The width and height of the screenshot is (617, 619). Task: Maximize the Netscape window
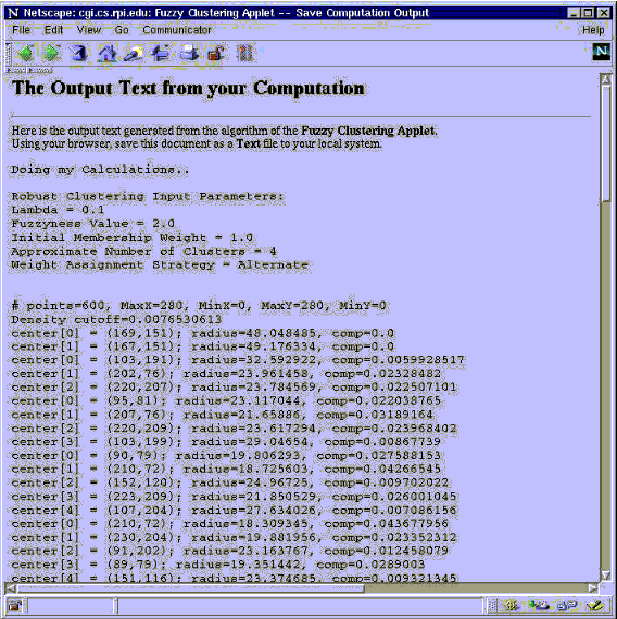tap(589, 13)
